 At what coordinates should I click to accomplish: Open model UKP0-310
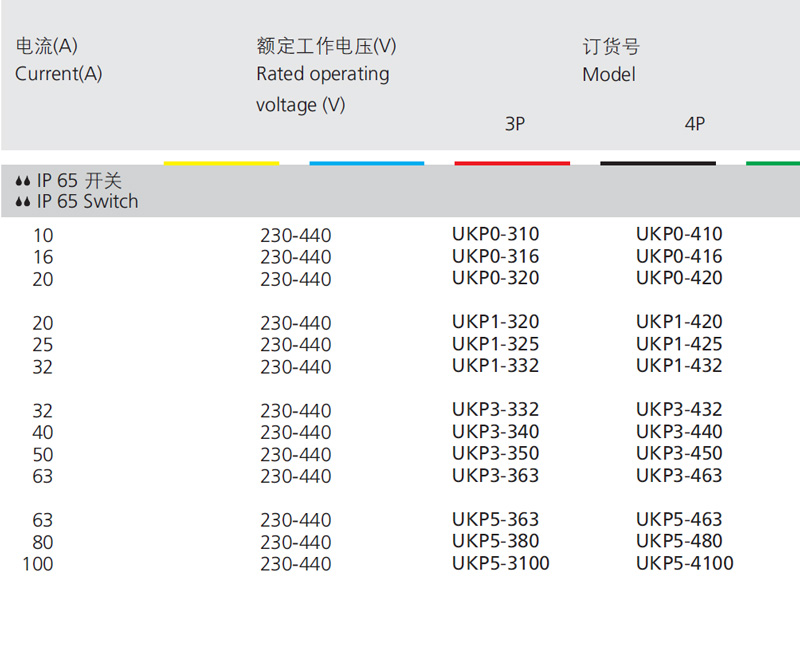(x=495, y=235)
